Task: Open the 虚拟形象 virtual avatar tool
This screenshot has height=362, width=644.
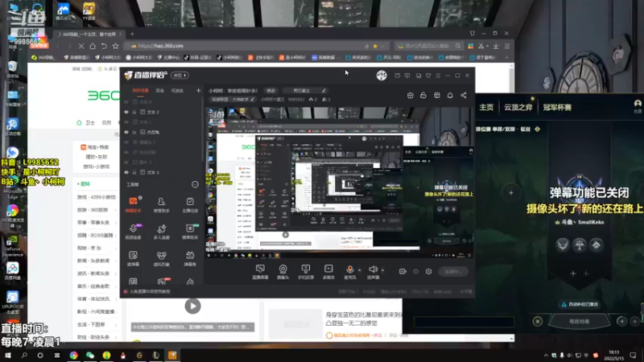Action: 162,258
